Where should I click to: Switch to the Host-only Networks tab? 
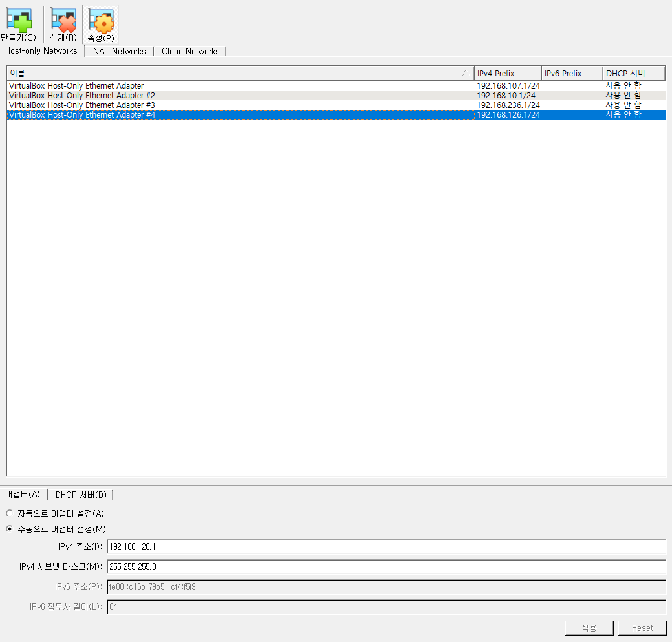pos(41,51)
